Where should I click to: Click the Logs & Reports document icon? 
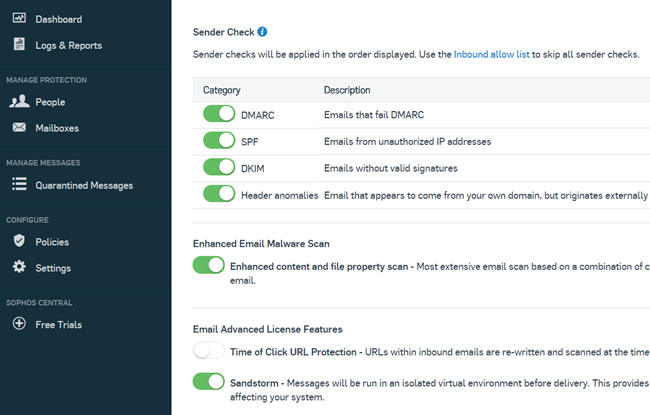pyautogui.click(x=18, y=45)
